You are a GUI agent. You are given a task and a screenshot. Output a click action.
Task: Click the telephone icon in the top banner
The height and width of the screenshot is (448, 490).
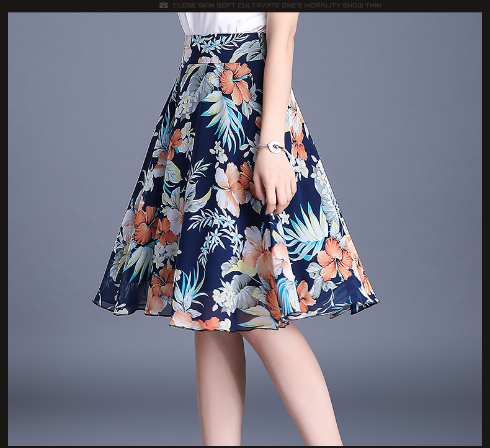tap(164, 6)
